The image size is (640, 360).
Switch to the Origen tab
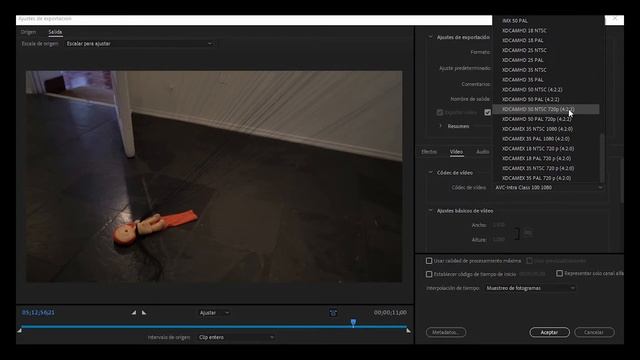(29, 32)
